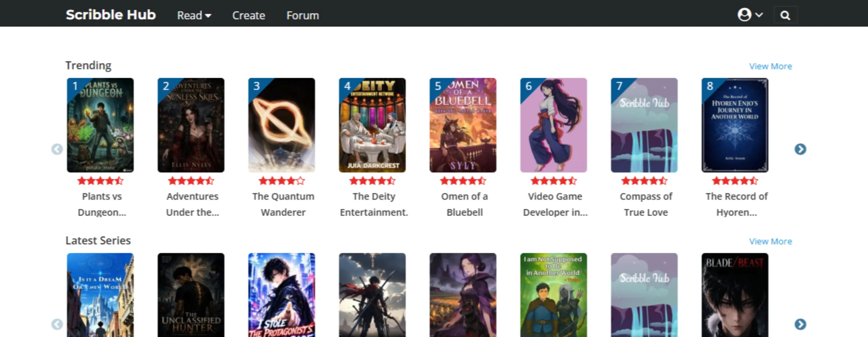Screen dimensions: 868x337
Task: Open The Deity Entertainment Network cover
Action: [x=372, y=125]
